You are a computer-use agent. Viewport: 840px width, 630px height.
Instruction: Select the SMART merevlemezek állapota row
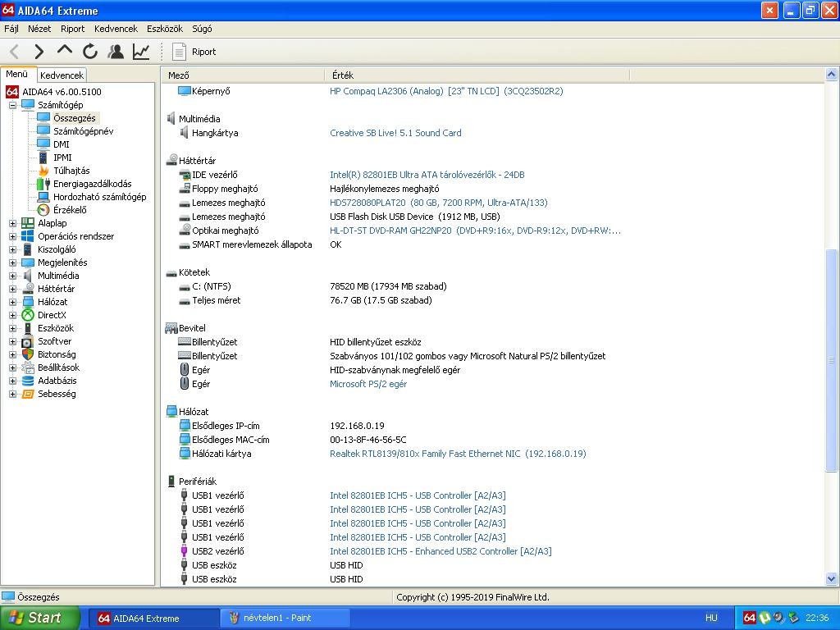[252, 244]
